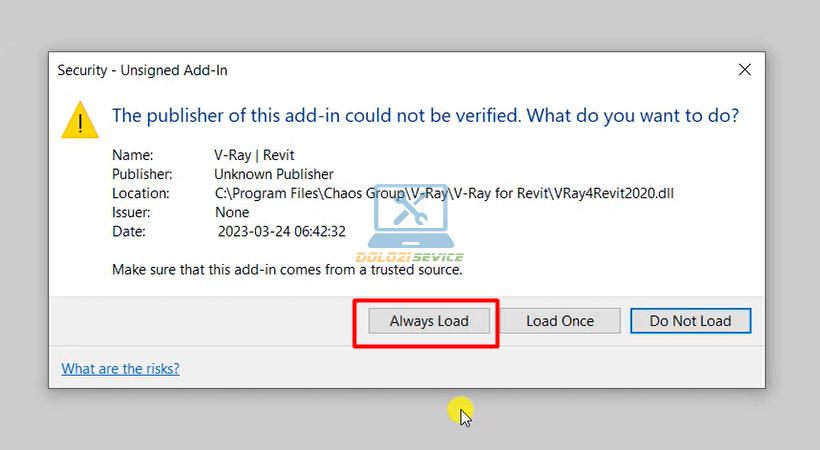Click the 'Unknown Publisher' value
This screenshot has width=820, height=450.
click(274, 174)
